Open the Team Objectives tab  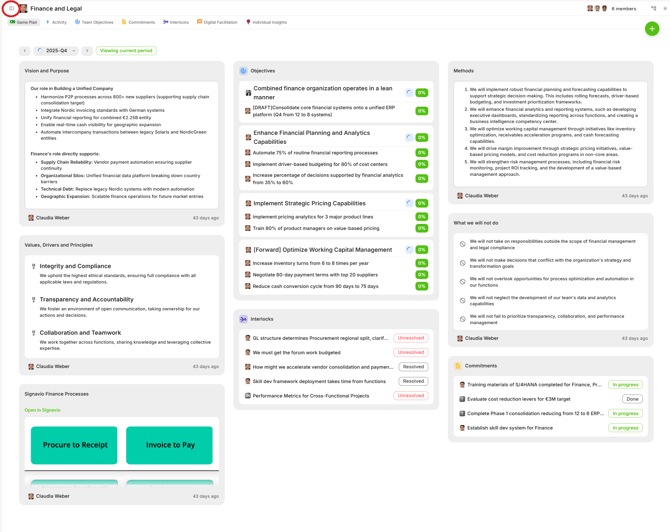coord(94,22)
